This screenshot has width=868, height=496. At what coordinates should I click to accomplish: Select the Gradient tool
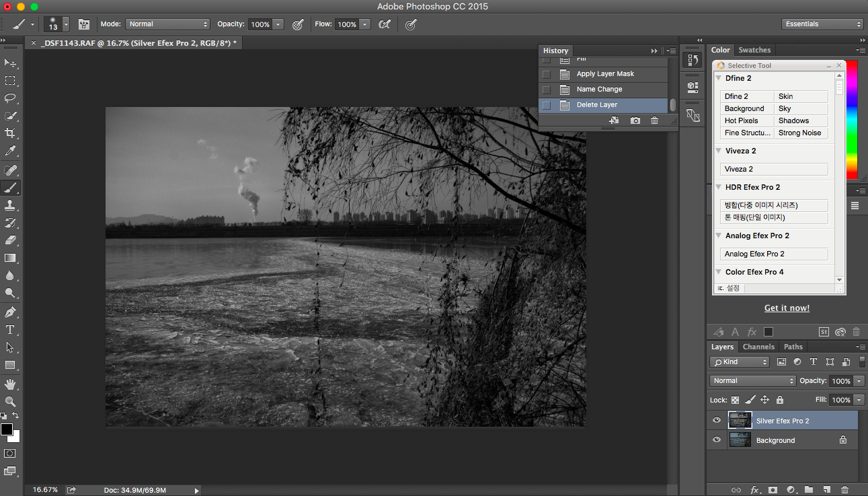pyautogui.click(x=10, y=258)
